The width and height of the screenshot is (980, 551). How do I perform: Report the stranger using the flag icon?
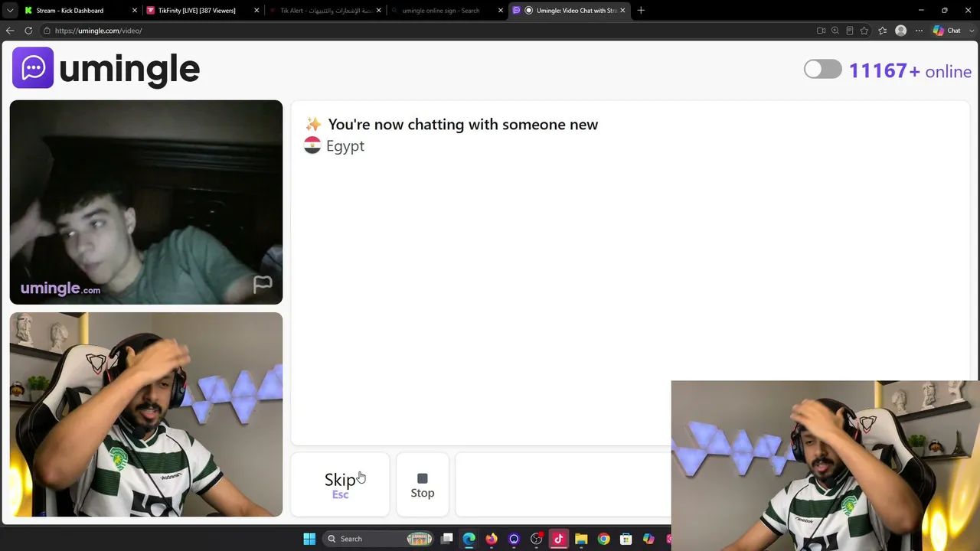263,285
